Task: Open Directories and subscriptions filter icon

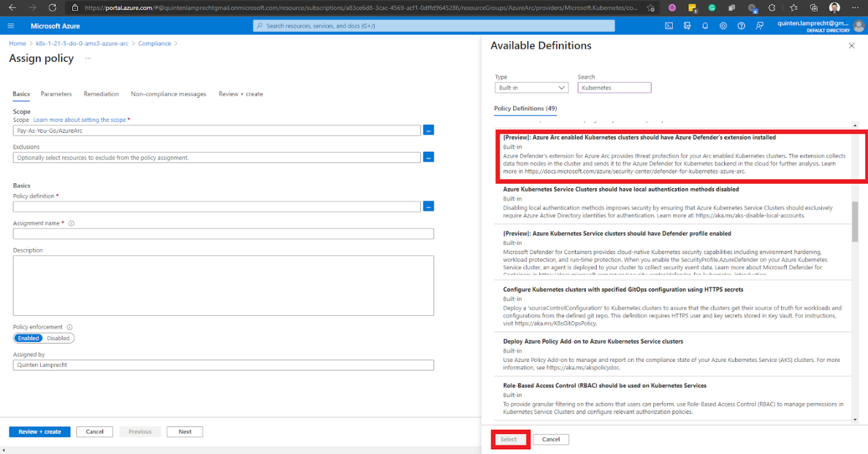Action: (x=687, y=26)
